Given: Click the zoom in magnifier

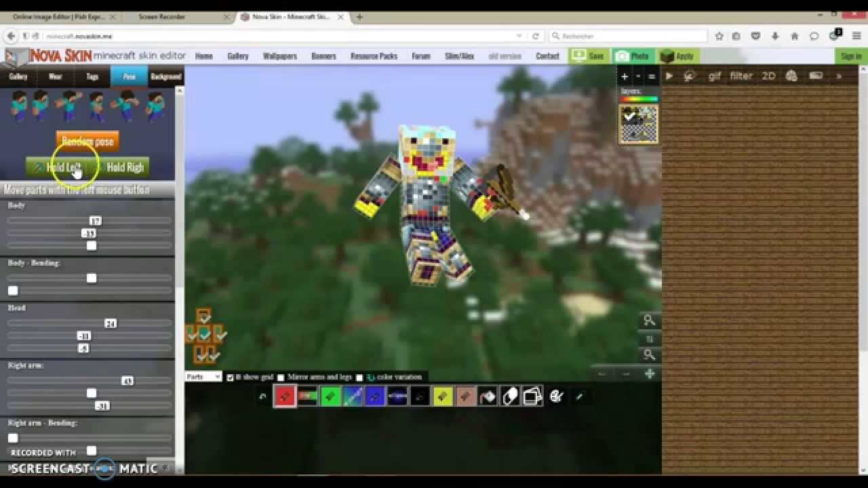Looking at the screenshot, I should (x=649, y=321).
